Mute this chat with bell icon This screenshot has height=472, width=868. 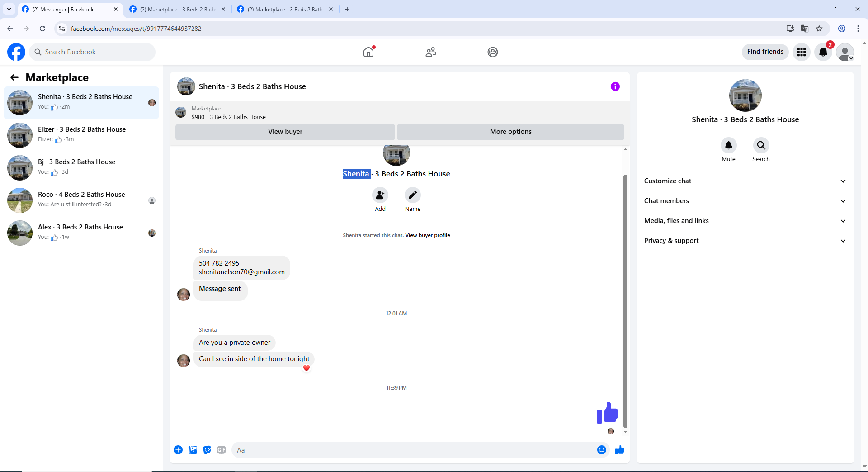[728, 145]
